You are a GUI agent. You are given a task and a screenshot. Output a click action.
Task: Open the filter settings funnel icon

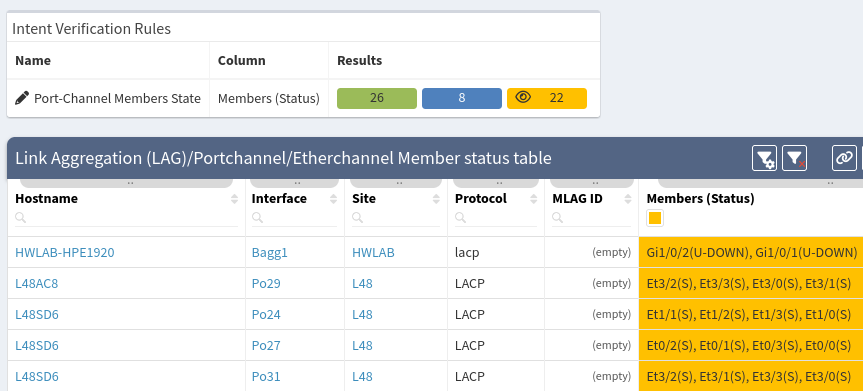tap(764, 159)
